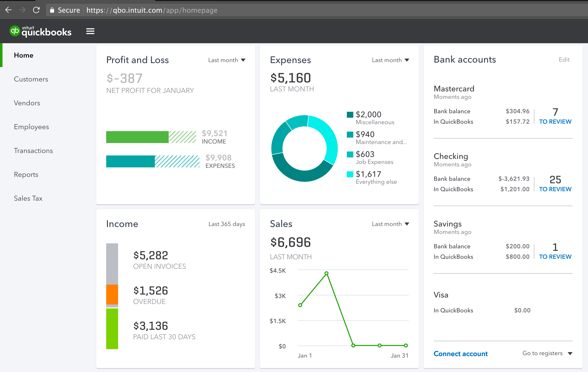Open the navigation hamburger menu
Screen dimensions: 588x372
pyautogui.click(x=90, y=31)
